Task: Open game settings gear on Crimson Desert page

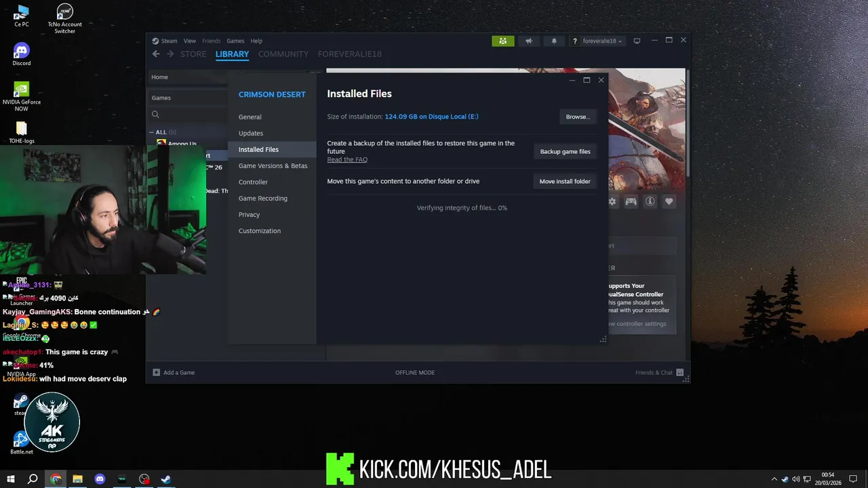Action: (612, 201)
